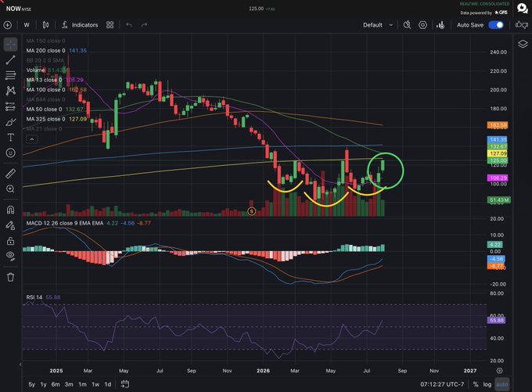Click the bar chart alert icon
Image resolution: width=532 pixels, height=392 pixels.
point(440,25)
